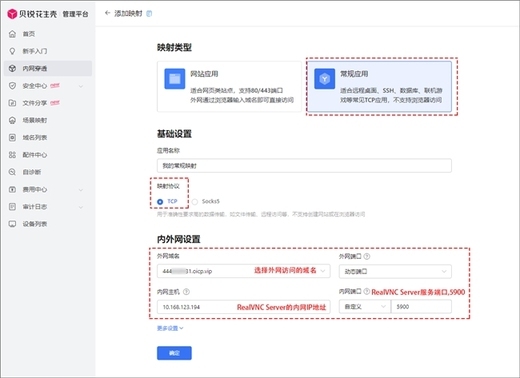This screenshot has width=520, height=378.
Task: Open 域名列表 in the sidebar
Action: tap(48, 138)
